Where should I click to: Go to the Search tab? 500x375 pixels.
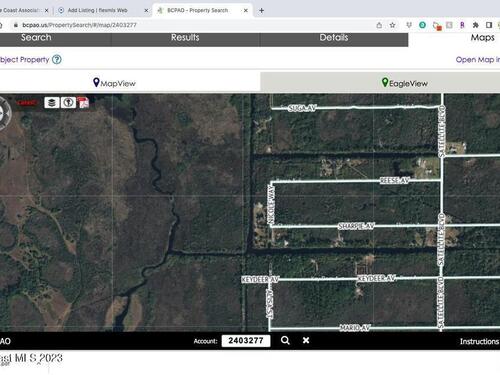[36, 38]
